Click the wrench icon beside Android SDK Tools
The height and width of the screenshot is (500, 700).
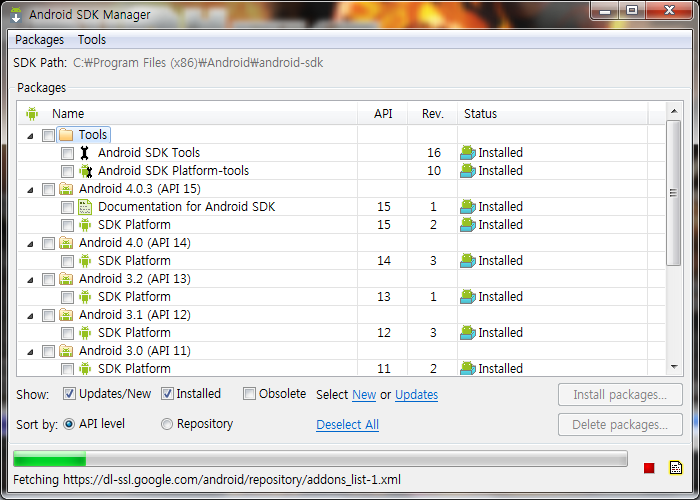tap(85, 153)
